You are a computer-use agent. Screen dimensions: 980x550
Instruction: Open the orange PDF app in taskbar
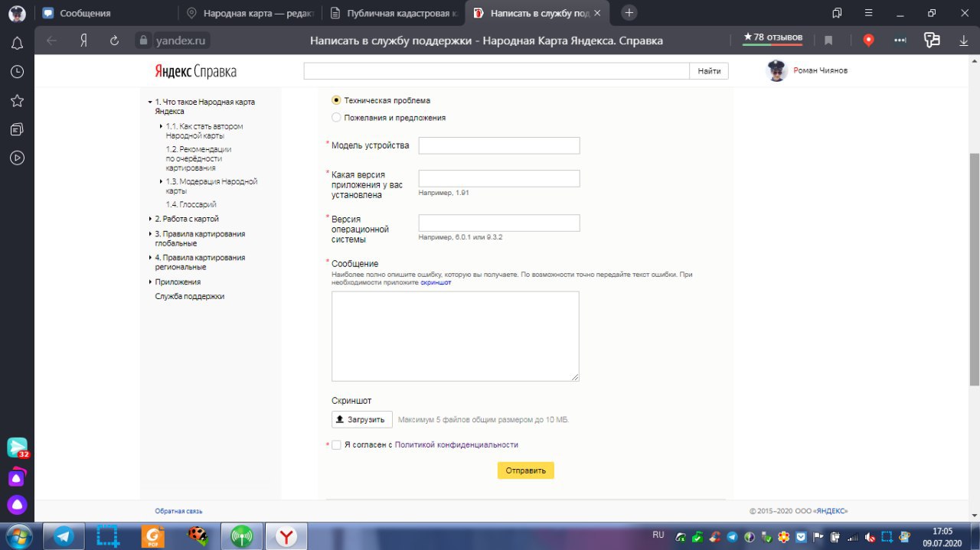[152, 536]
